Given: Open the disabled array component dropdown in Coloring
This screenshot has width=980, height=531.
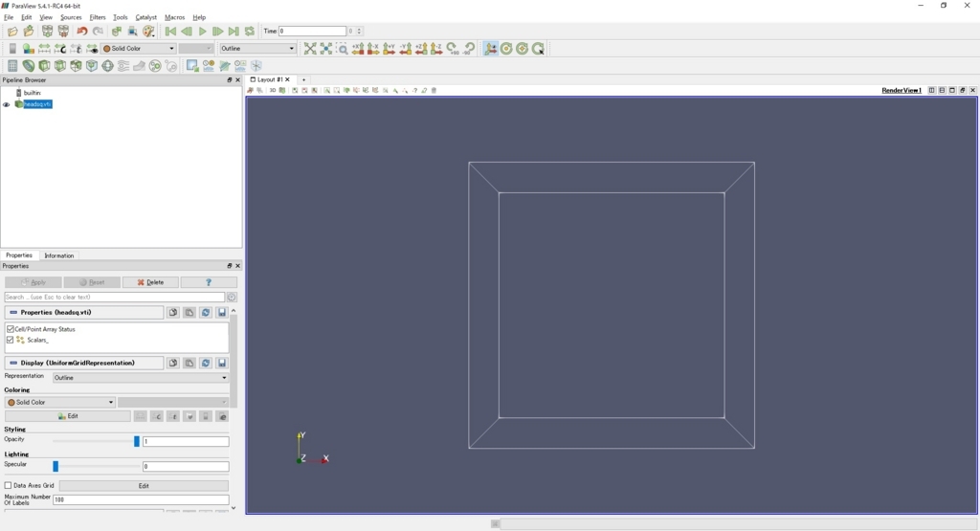Looking at the screenshot, I should pos(173,402).
